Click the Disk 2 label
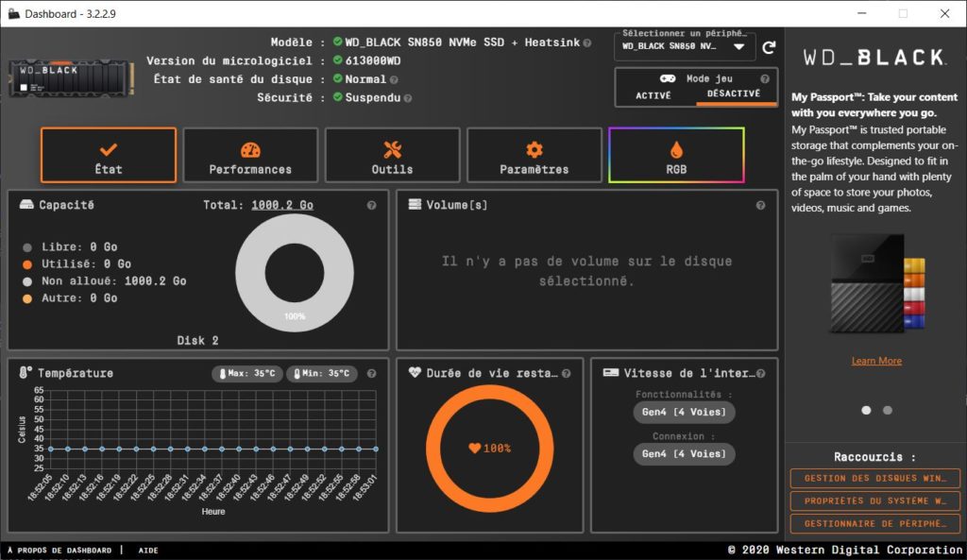 (x=197, y=341)
